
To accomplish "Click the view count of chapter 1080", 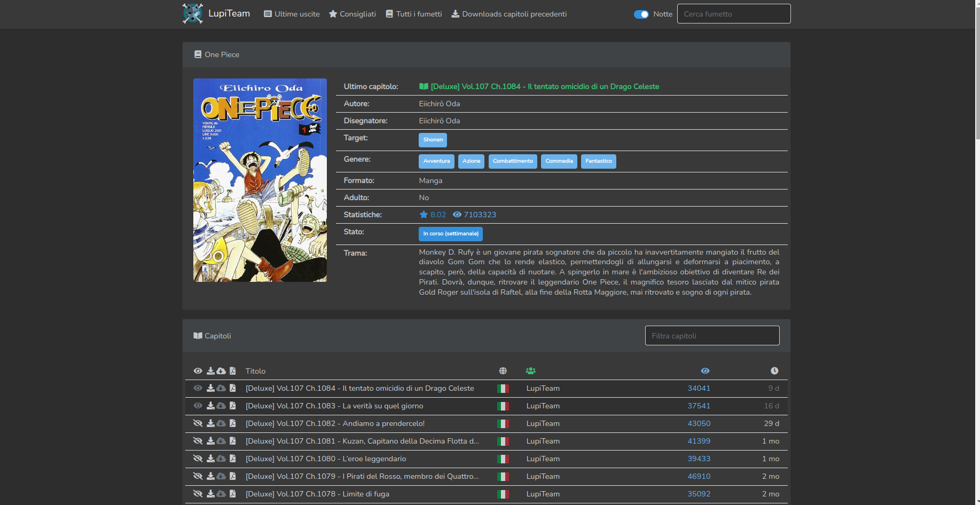I will click(x=699, y=459).
